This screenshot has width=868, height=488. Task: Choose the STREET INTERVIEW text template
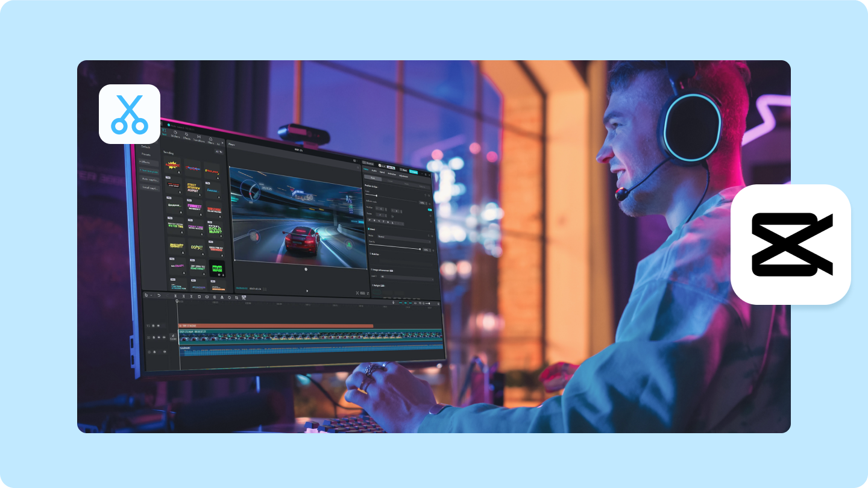coord(192,187)
